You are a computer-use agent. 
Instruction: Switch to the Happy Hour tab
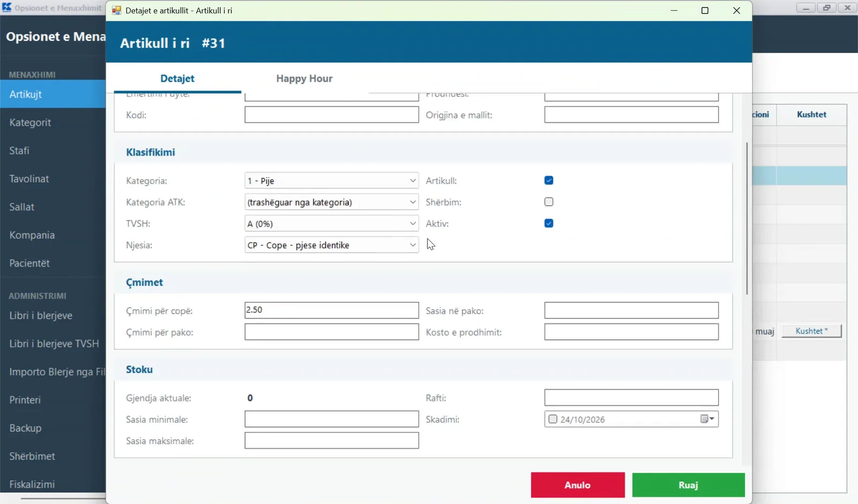click(304, 78)
